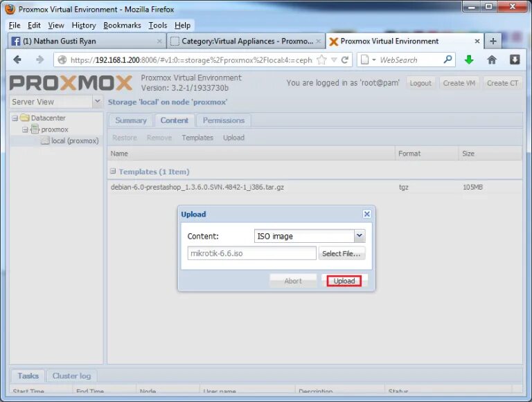Click the Upload toolbar button in Content
532x402 pixels.
[x=233, y=138]
